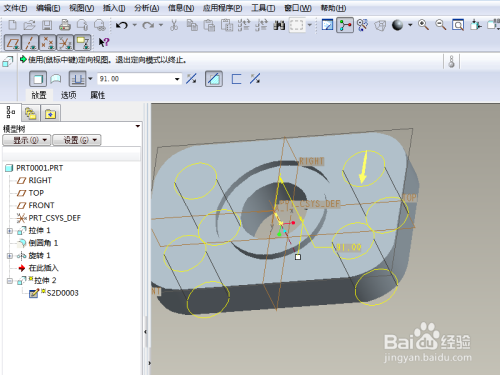Toggle thicken sketch option

pos(236,79)
